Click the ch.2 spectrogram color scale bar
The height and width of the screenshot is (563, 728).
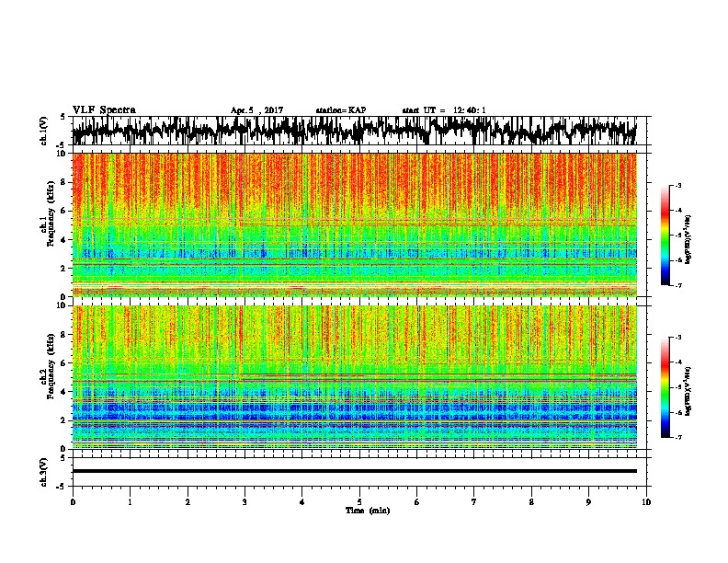(x=665, y=387)
